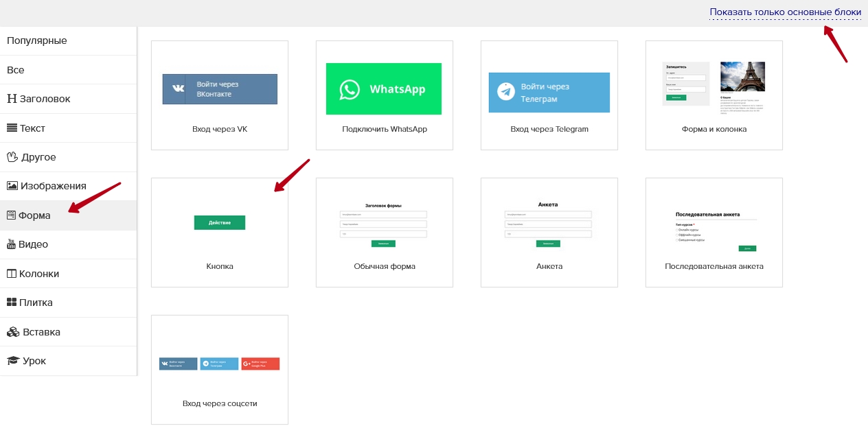The image size is (868, 437).
Task: Click the tile grid icon beside Плитка
Action: click(x=12, y=303)
